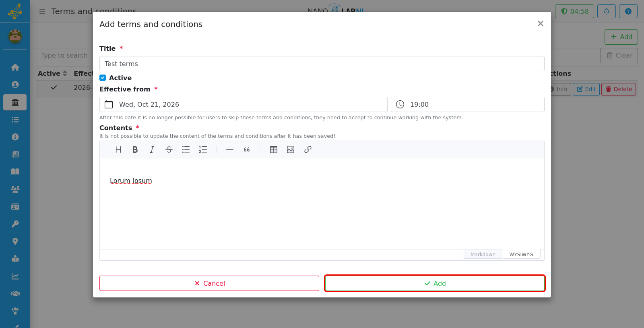The width and height of the screenshot is (644, 328).
Task: Click the Delete button in table row
Action: 619,89
